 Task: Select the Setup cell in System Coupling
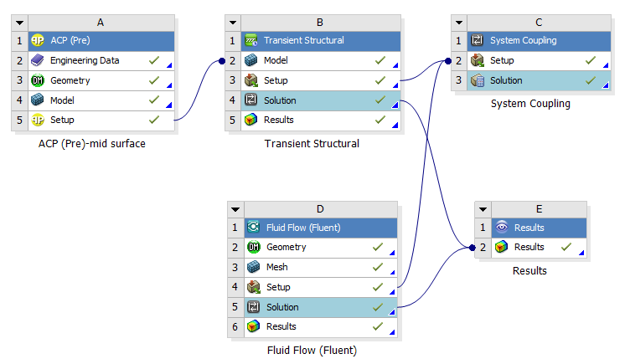[x=539, y=60]
